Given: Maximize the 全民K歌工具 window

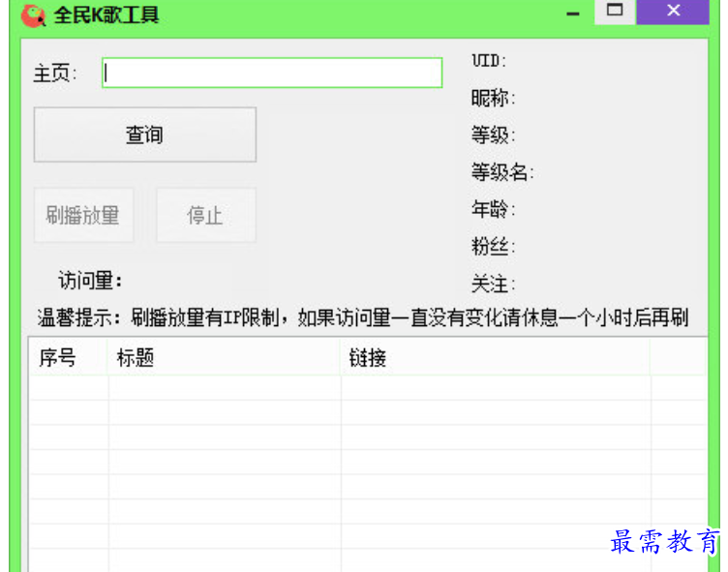Looking at the screenshot, I should pos(615,11).
